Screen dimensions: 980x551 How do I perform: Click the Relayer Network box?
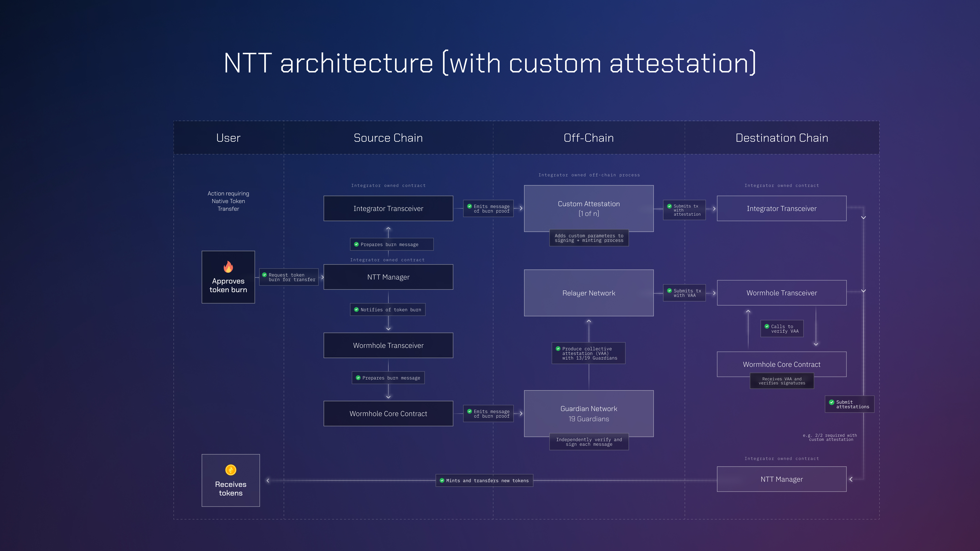click(x=589, y=293)
